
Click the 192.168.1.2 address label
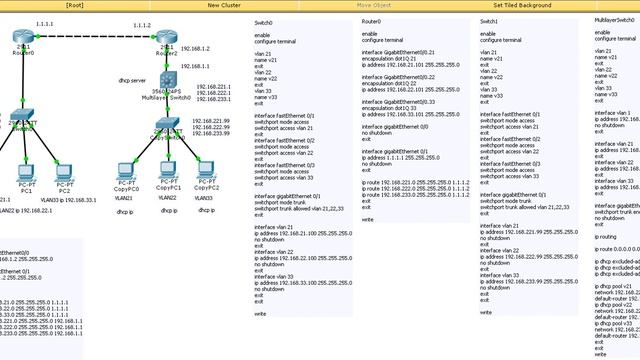coord(195,49)
